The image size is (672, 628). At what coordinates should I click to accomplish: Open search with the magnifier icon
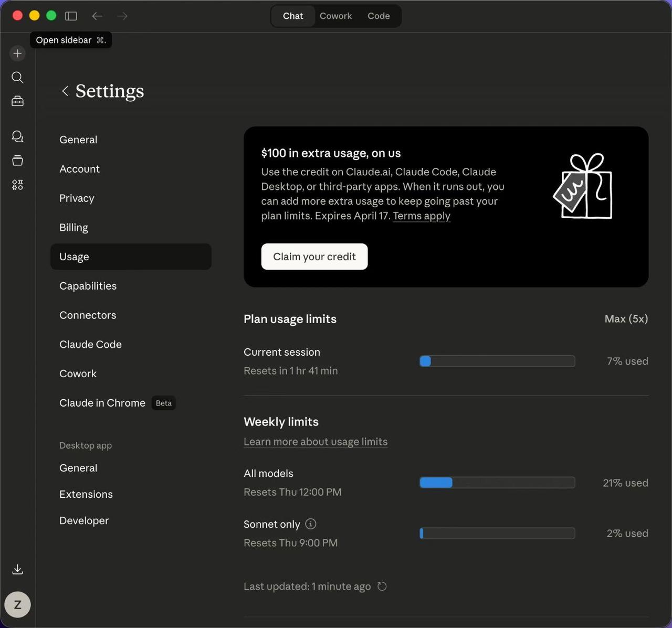(17, 78)
